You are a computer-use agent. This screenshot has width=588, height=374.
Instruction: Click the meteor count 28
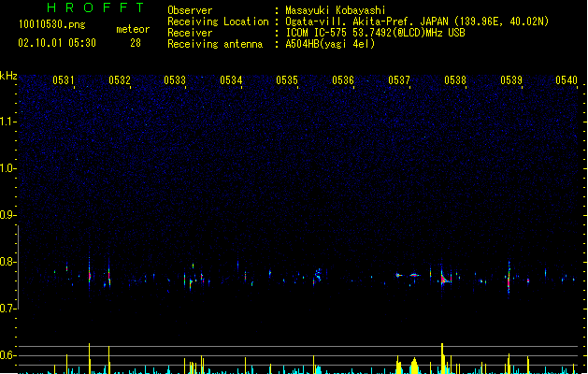tap(136, 43)
